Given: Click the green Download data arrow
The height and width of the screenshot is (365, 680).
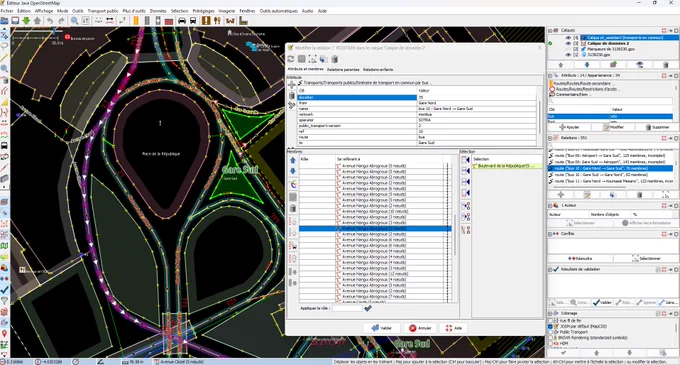Looking at the screenshot, I should 26,20.
